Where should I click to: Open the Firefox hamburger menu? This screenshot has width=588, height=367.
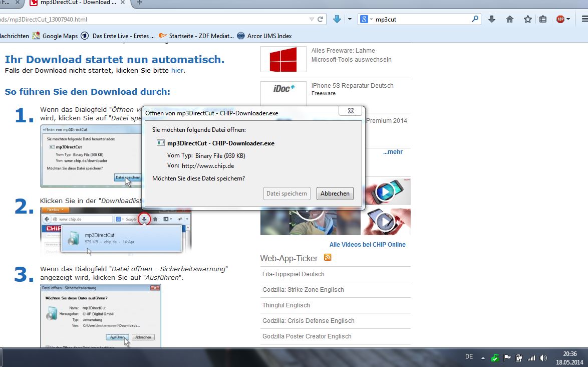point(584,19)
